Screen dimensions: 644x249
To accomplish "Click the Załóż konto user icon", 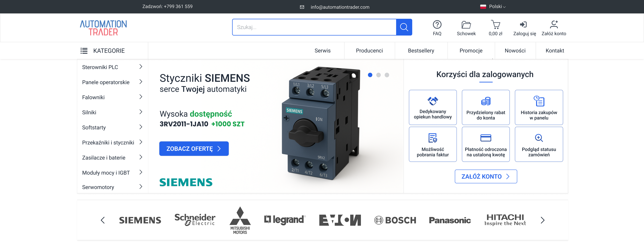I will point(554,24).
